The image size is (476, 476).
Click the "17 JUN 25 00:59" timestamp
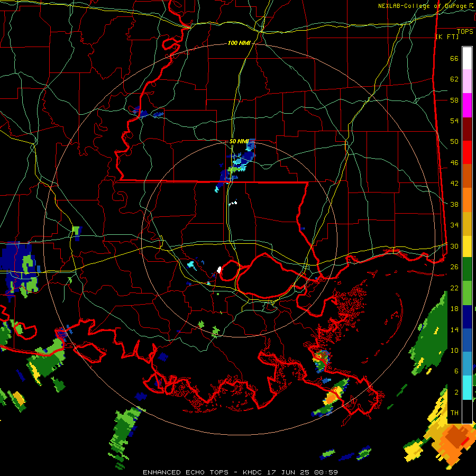[303, 472]
